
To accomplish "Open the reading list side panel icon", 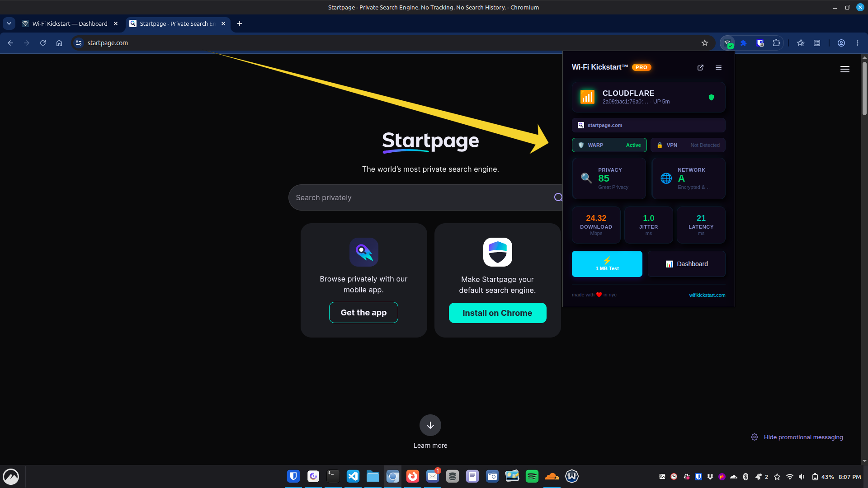I will click(x=817, y=43).
